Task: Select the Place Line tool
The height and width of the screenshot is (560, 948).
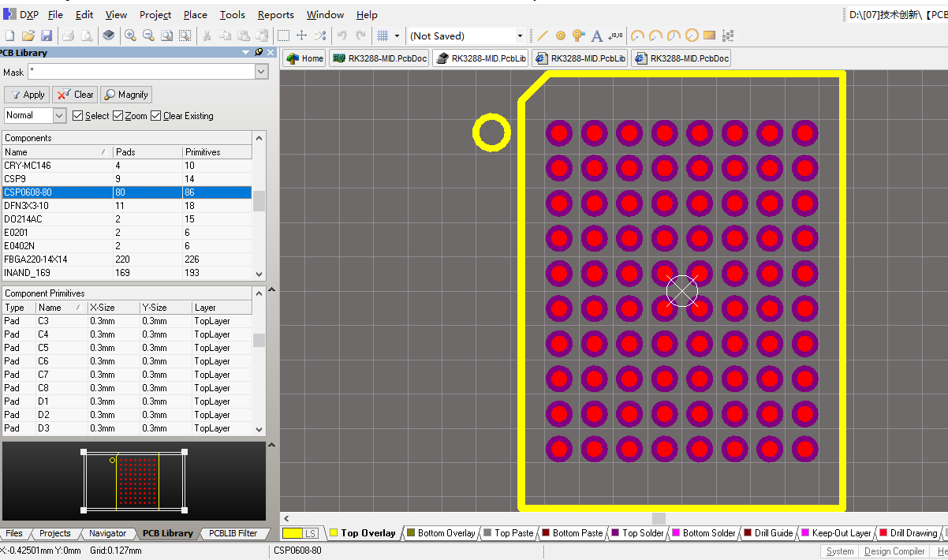Action: point(543,35)
